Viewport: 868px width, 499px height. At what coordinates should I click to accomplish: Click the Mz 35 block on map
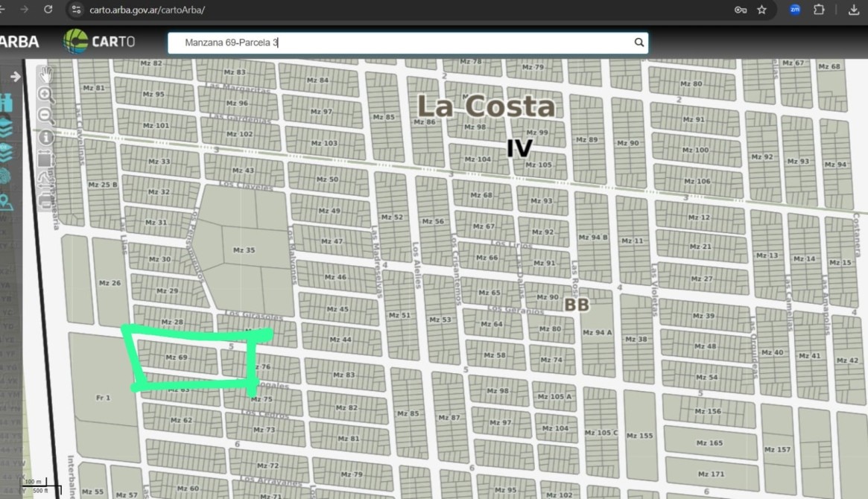click(x=244, y=250)
